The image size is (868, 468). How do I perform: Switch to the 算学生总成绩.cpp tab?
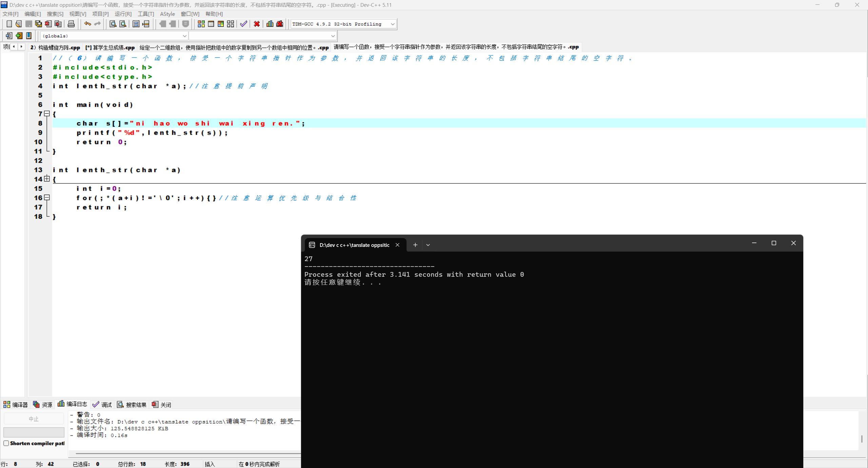(x=110, y=47)
